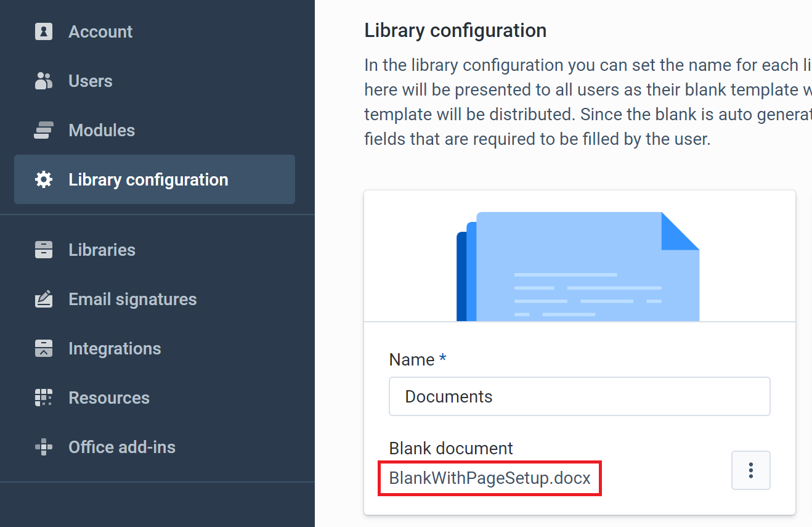Open the Email signatures page
This screenshot has width=812, height=527.
[x=132, y=299]
